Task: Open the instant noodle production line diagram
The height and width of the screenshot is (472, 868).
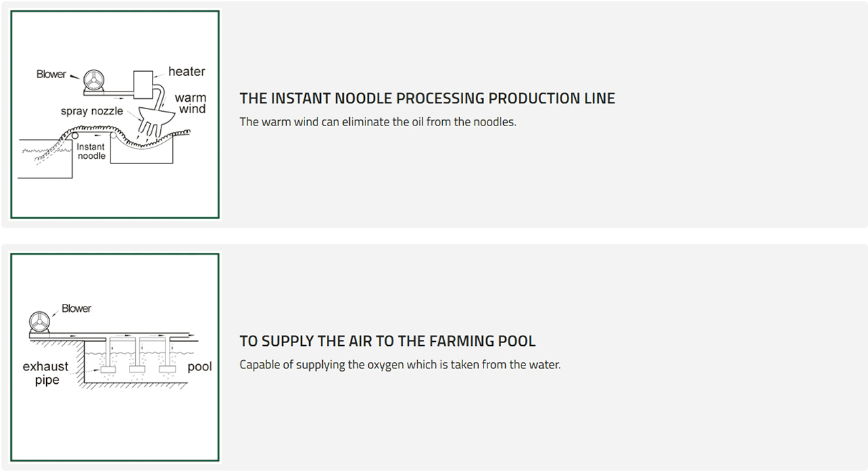Action: coord(115,114)
